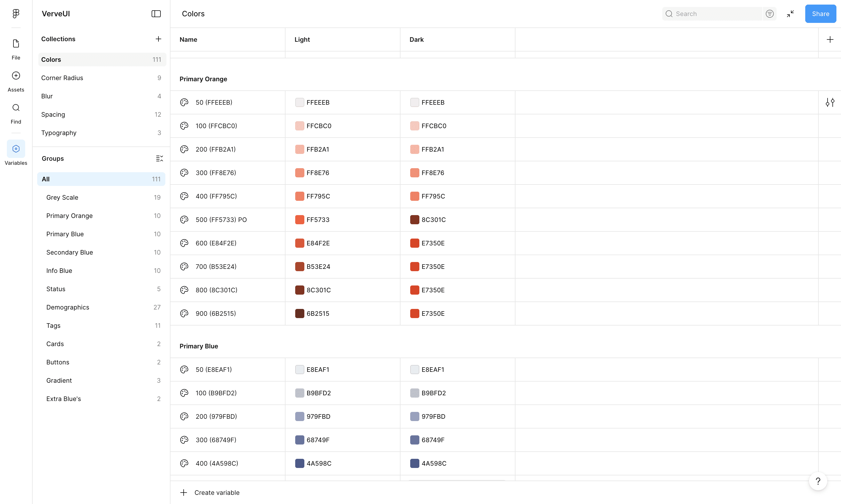Viewport: 841px width, 504px height.
Task: Open the Assets panel
Action: point(16,76)
